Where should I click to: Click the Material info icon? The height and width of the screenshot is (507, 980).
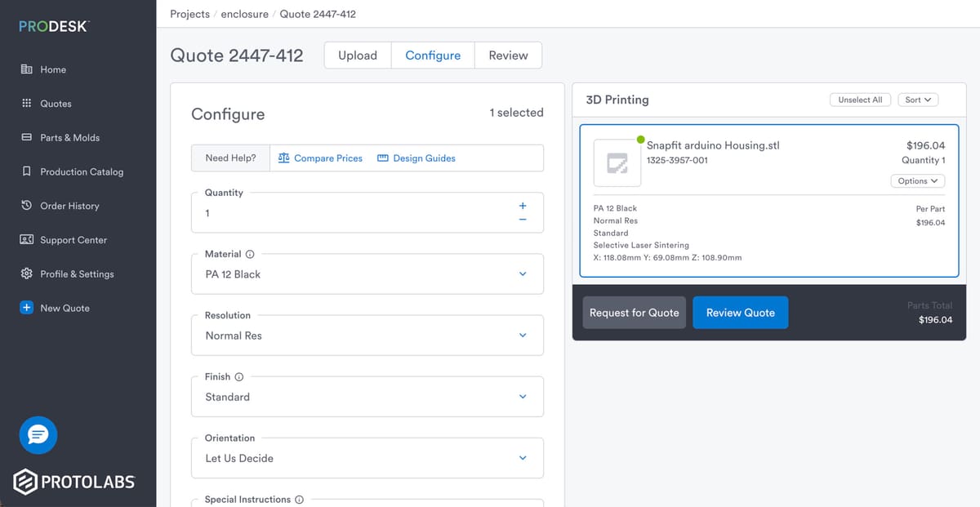[250, 254]
